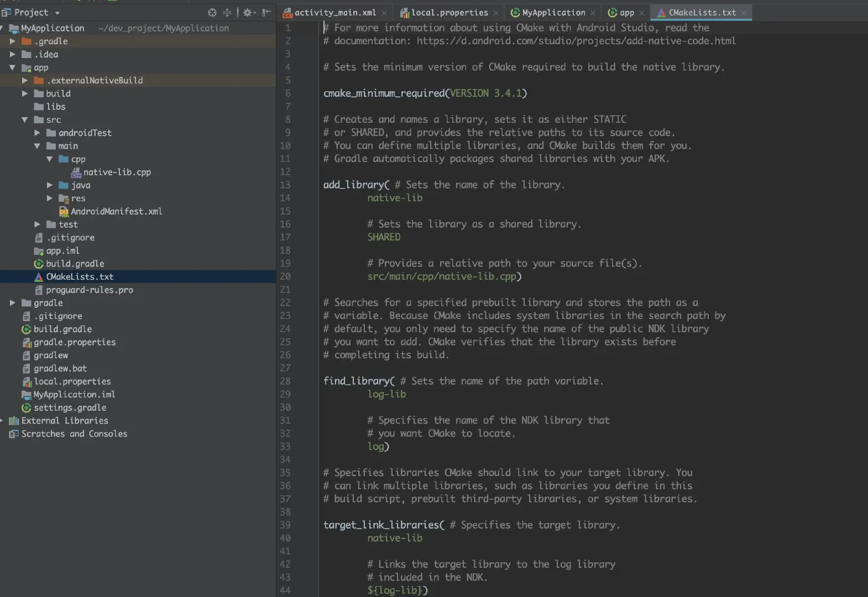The height and width of the screenshot is (597, 868).
Task: Close the CMakeLists.txt tab
Action: click(744, 13)
